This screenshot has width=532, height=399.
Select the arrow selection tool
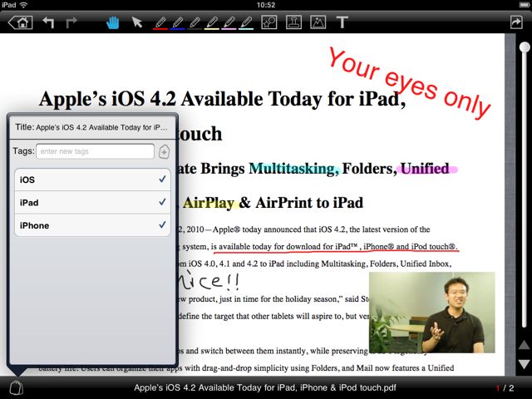(x=136, y=22)
